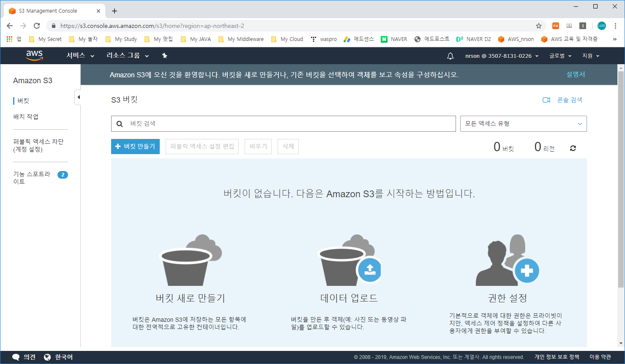
Task: Open the Chrome profile avatar
Action: click(602, 26)
